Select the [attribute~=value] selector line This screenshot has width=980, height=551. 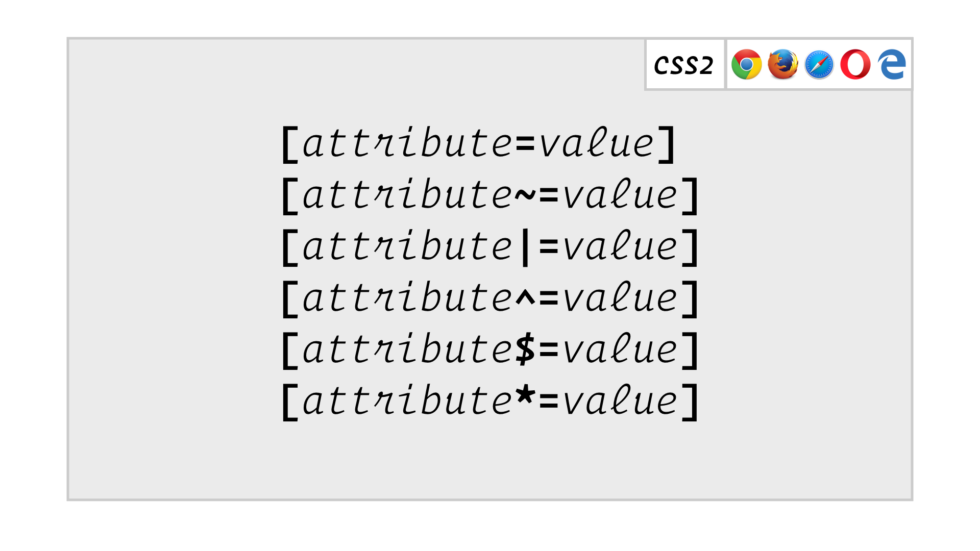tap(490, 196)
